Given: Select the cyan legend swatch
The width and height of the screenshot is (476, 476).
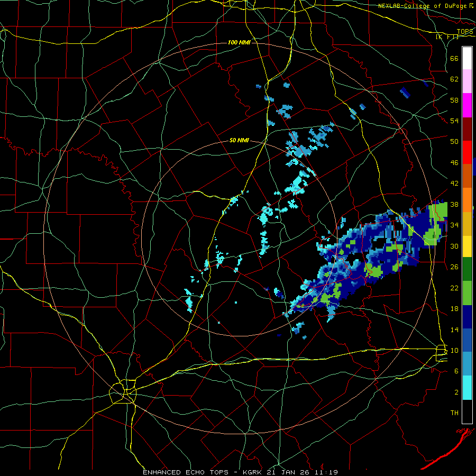Looking at the screenshot, I should tap(467, 388).
